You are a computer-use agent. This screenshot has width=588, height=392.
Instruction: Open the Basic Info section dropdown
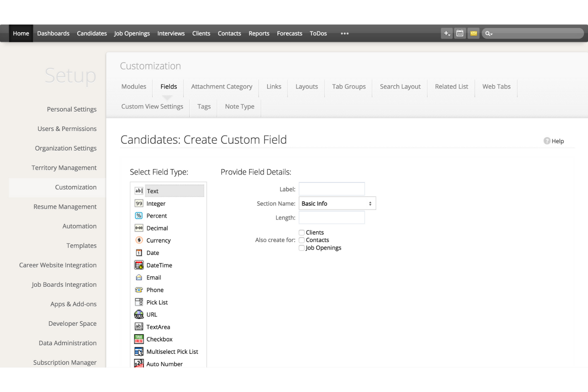pos(337,203)
